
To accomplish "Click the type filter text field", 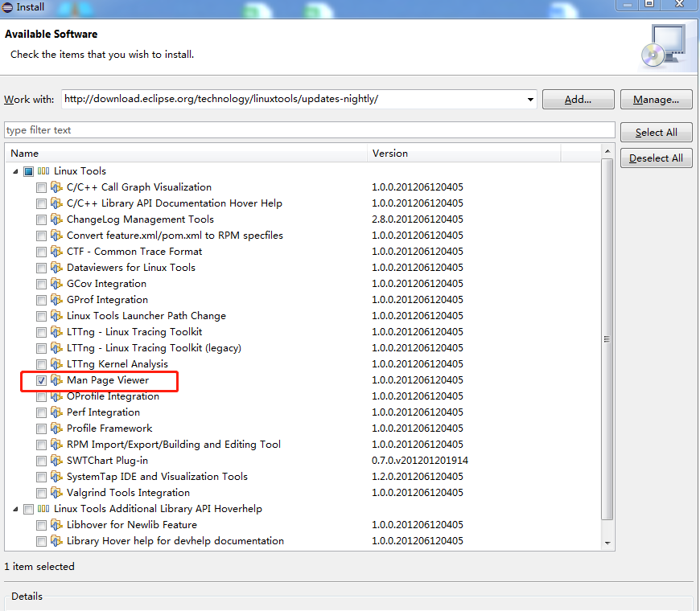I will coord(310,130).
